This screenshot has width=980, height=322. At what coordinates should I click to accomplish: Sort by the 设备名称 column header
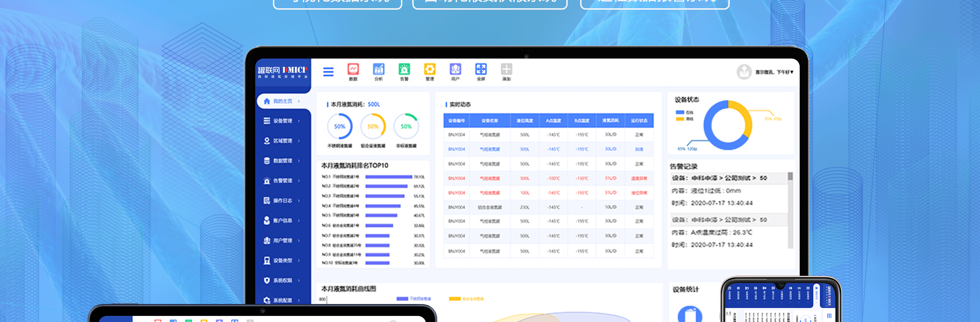point(490,121)
